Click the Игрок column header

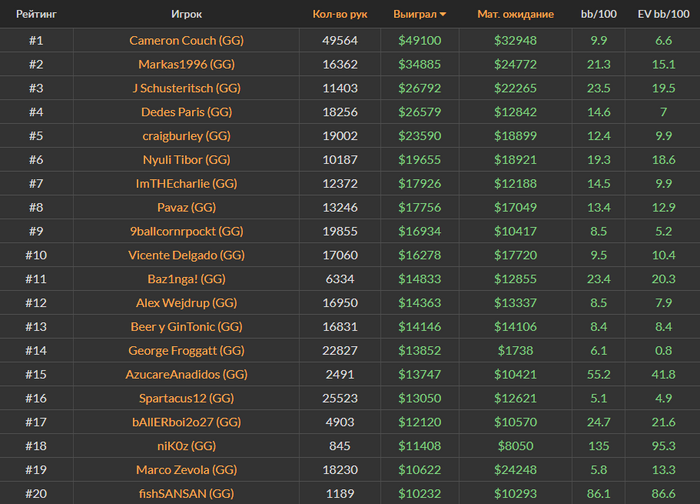point(186,15)
